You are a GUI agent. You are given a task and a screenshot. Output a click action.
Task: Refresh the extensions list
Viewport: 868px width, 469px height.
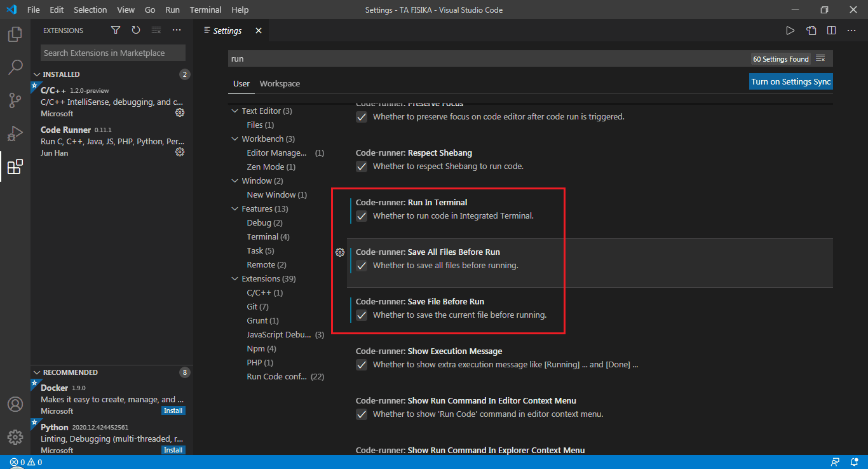[135, 30]
